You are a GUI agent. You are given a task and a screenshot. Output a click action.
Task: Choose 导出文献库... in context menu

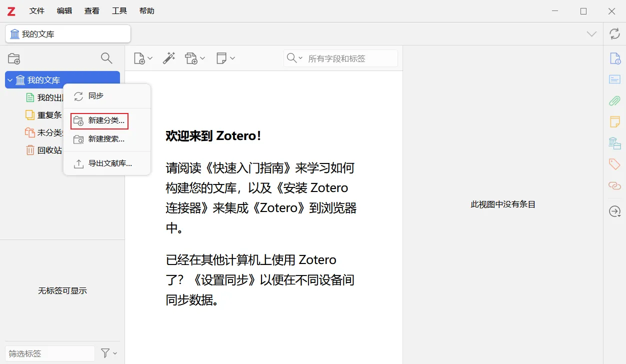point(110,163)
